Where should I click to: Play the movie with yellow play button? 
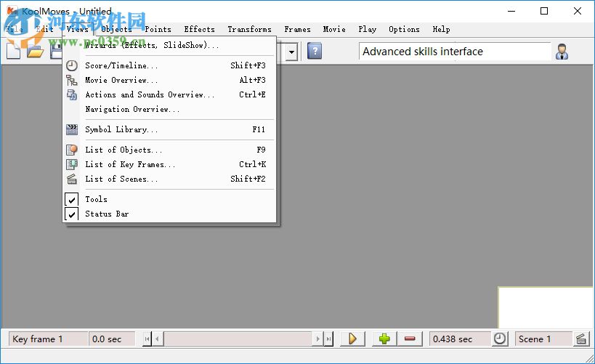point(352,339)
